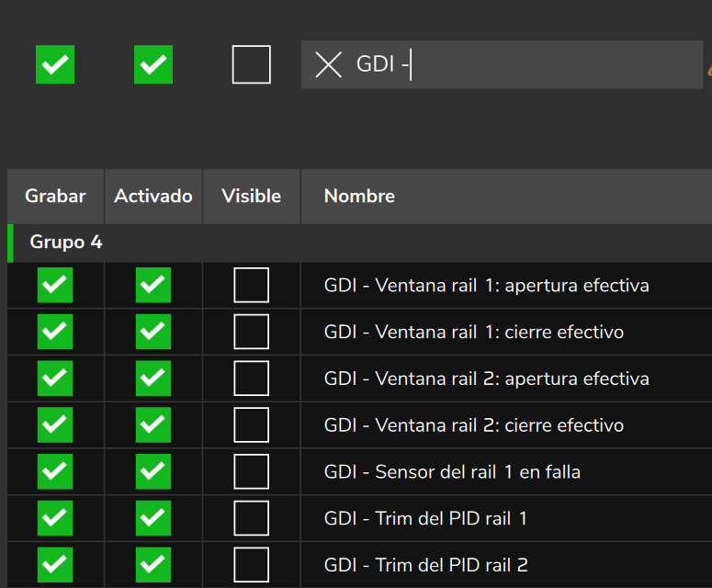Check Visible for Trim del PID rail 1
The width and height of the screenshot is (712, 588).
pos(251,518)
